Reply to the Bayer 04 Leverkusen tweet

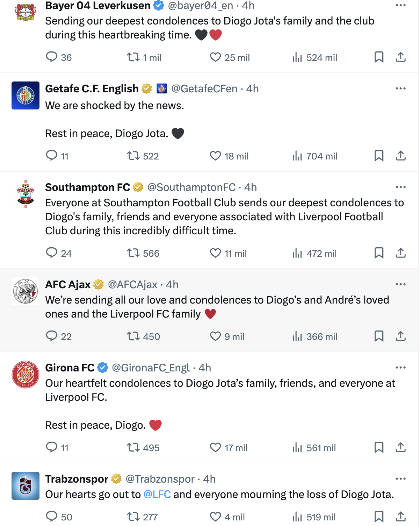[52, 57]
